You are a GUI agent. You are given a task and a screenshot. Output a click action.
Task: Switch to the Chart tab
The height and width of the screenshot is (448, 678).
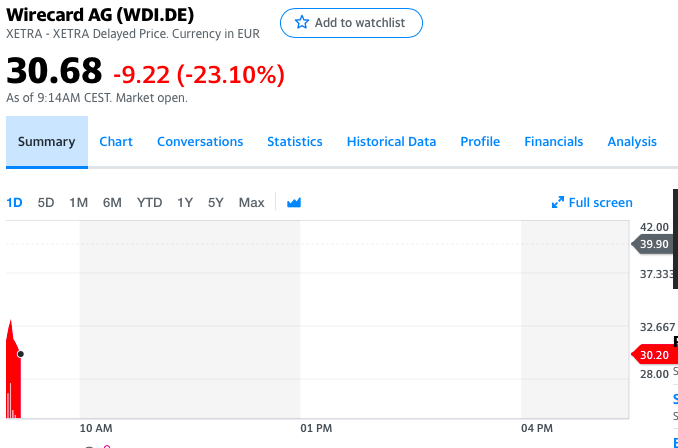(x=116, y=142)
